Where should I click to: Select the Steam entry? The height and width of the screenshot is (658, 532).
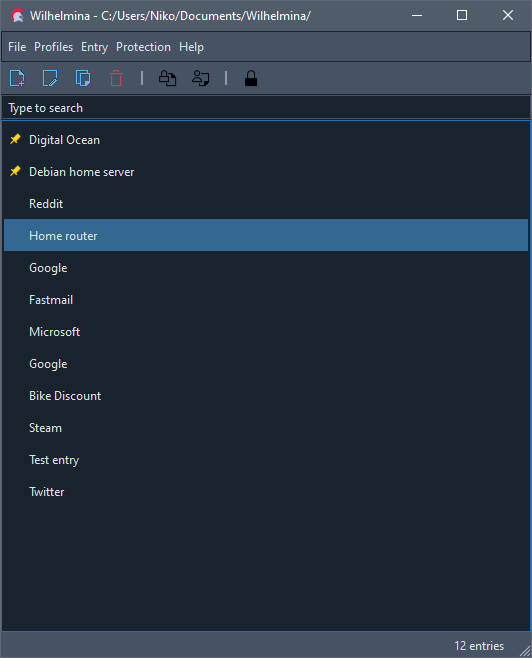click(x=266, y=428)
